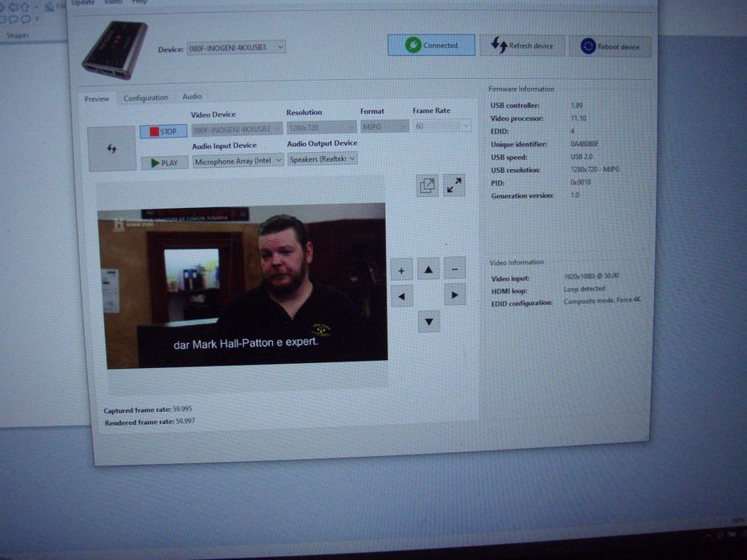Click the USB resolution value 1280x720 - MJPG
The height and width of the screenshot is (560, 747).
[x=595, y=170]
